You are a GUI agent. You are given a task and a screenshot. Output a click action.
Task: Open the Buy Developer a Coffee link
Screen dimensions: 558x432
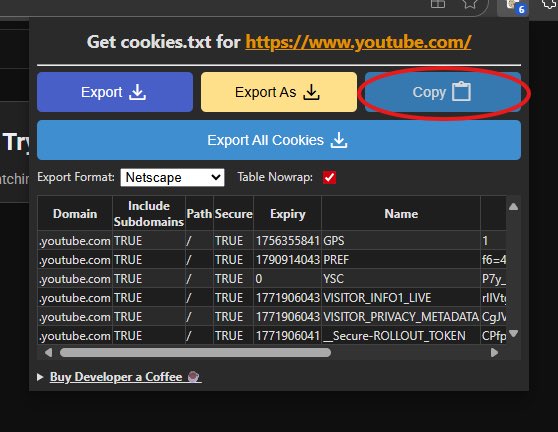coord(126,377)
